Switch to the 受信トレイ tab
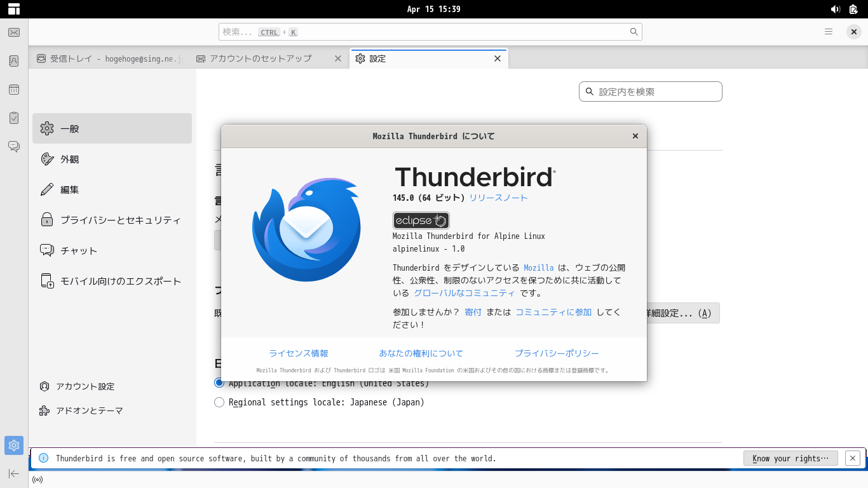Screen dimensions: 868x488 [110, 58]
